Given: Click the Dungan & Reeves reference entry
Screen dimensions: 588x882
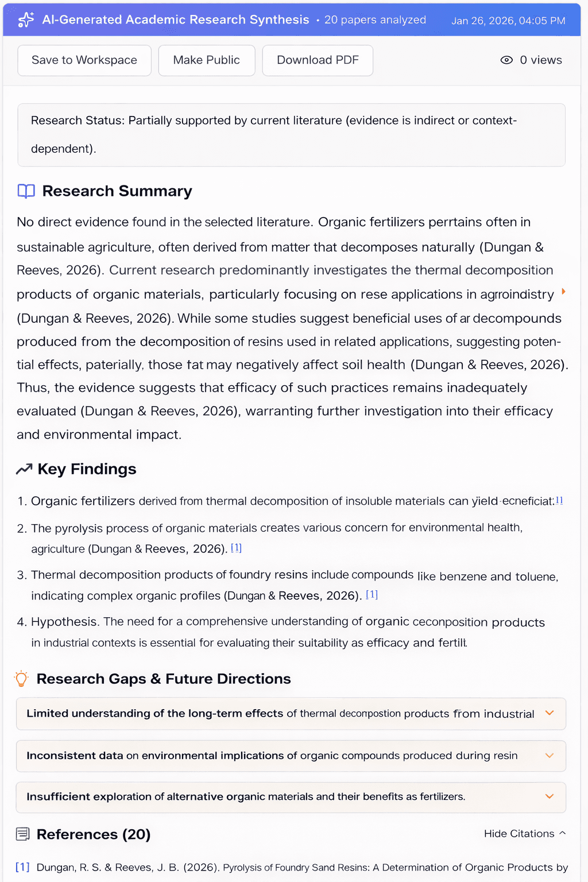Looking at the screenshot, I should coord(287,867).
